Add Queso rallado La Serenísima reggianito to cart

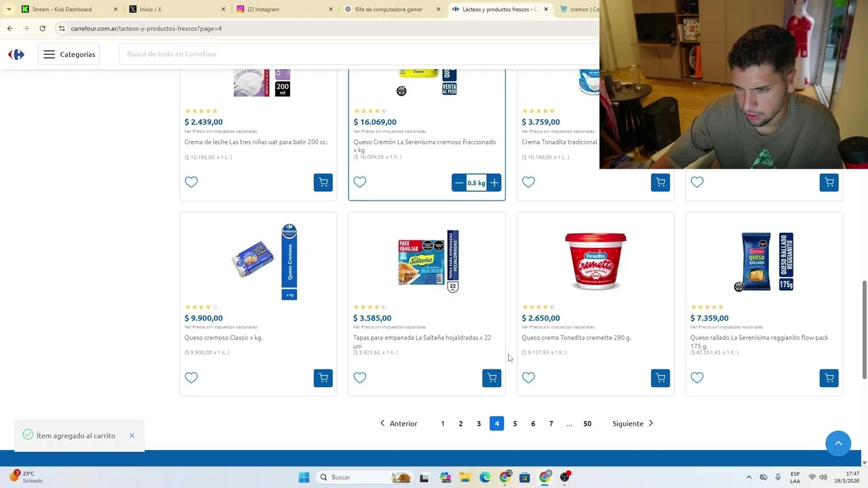[x=829, y=378]
